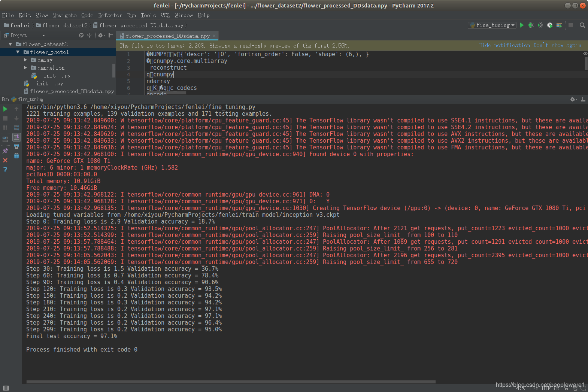Start debugging with the green bug icon
Viewport: 588px width, 392px height.
pyautogui.click(x=531, y=25)
